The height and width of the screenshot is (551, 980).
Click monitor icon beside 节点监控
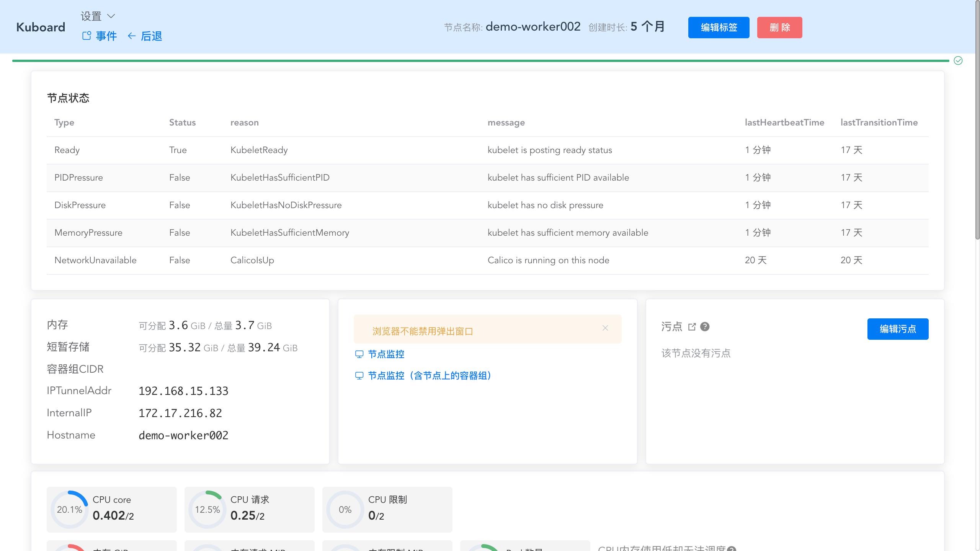359,354
